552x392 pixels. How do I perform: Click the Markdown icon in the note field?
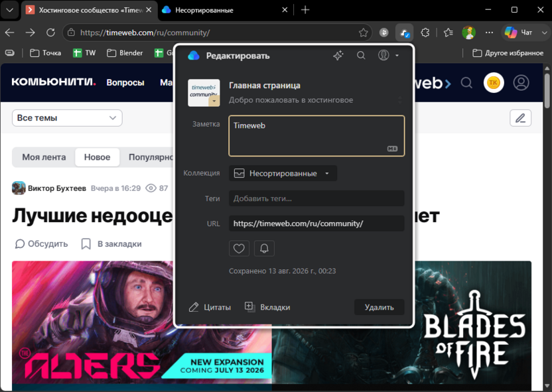[392, 149]
